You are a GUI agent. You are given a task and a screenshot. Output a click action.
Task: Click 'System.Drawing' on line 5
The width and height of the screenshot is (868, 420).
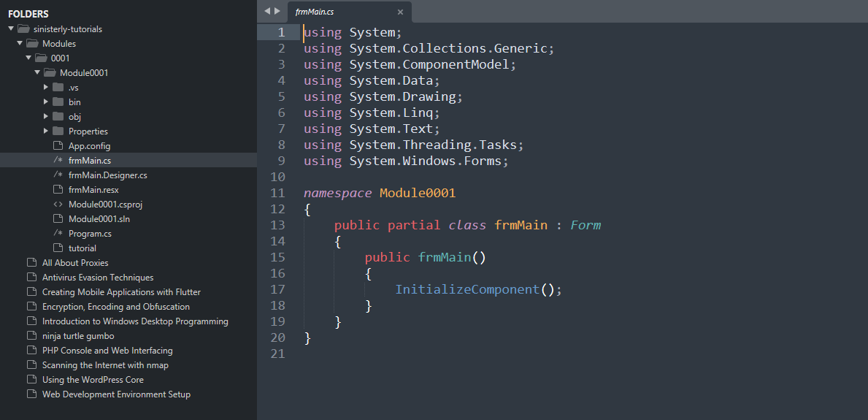402,96
